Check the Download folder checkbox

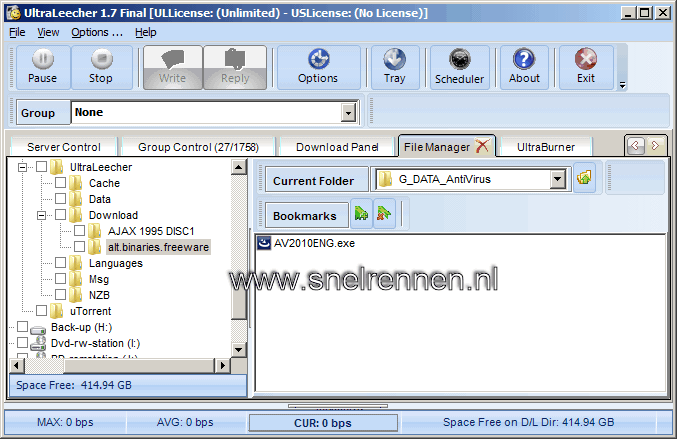(x=60, y=214)
